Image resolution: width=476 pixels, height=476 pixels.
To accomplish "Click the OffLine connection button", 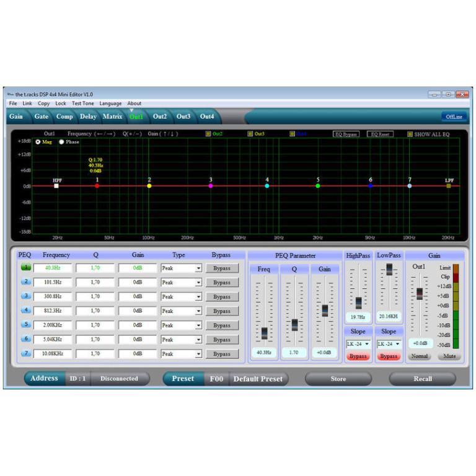I will point(454,117).
